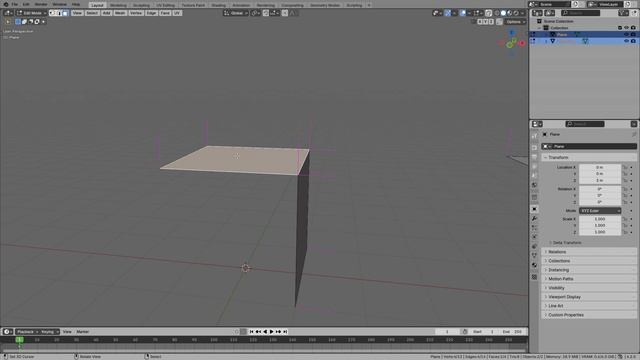
Task: Toggle visibility eye for Plane object
Action: (626, 35)
